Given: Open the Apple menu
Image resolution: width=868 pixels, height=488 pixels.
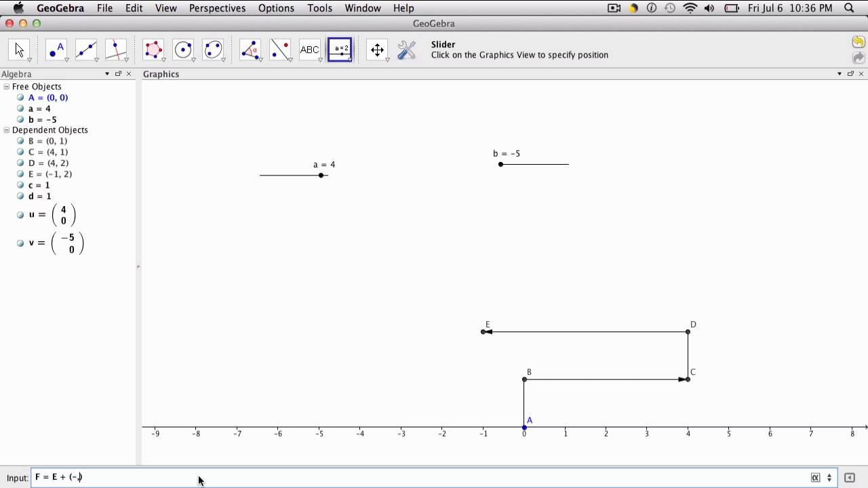Looking at the screenshot, I should (x=18, y=8).
